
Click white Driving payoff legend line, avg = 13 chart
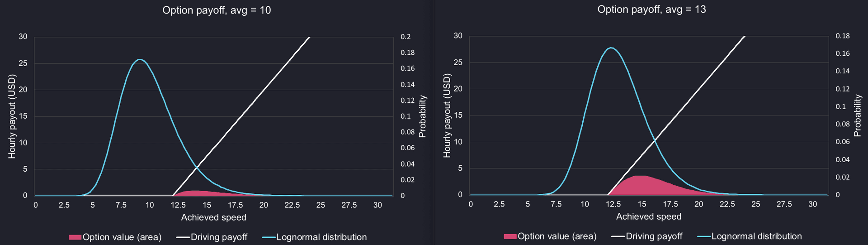pos(618,236)
